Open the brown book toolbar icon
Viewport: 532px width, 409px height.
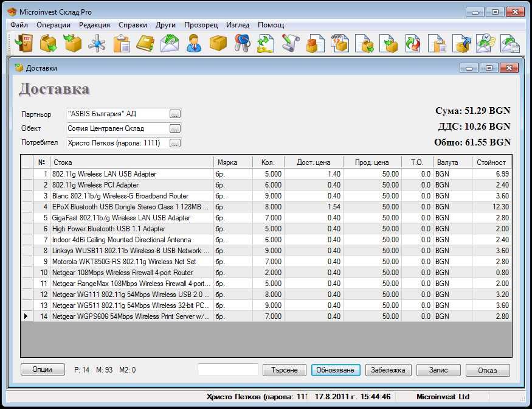[145, 43]
